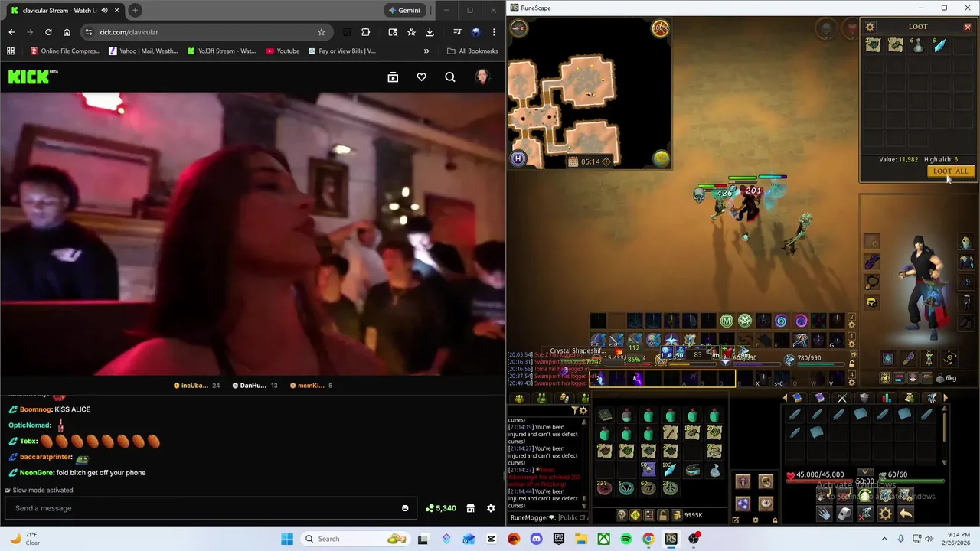Click the world map globe on minimap
Image resolution: width=980 pixels, height=551 pixels.
pos(661,158)
